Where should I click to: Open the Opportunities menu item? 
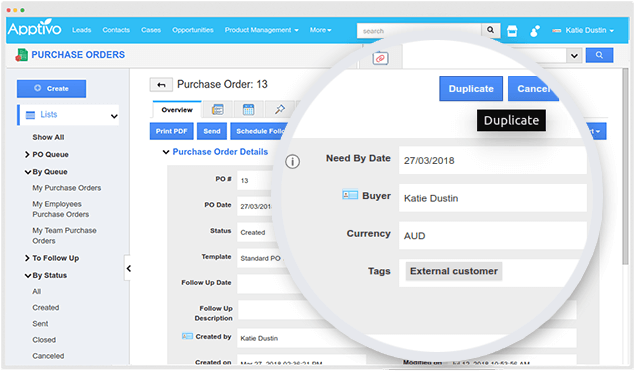click(193, 30)
